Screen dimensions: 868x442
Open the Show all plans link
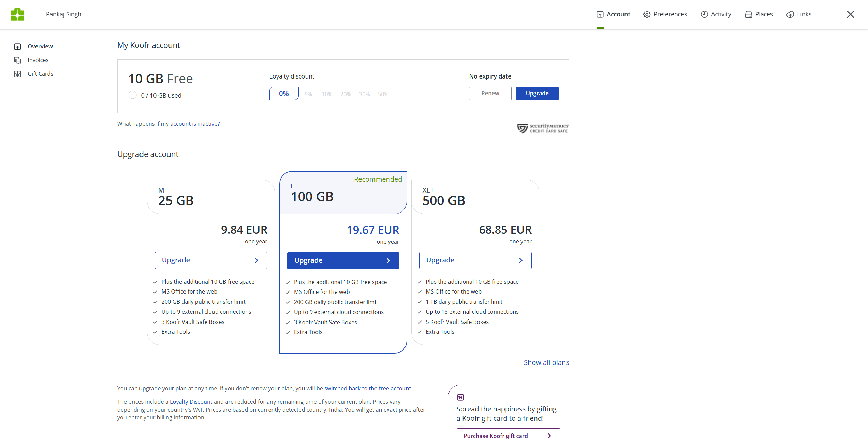[546, 362]
